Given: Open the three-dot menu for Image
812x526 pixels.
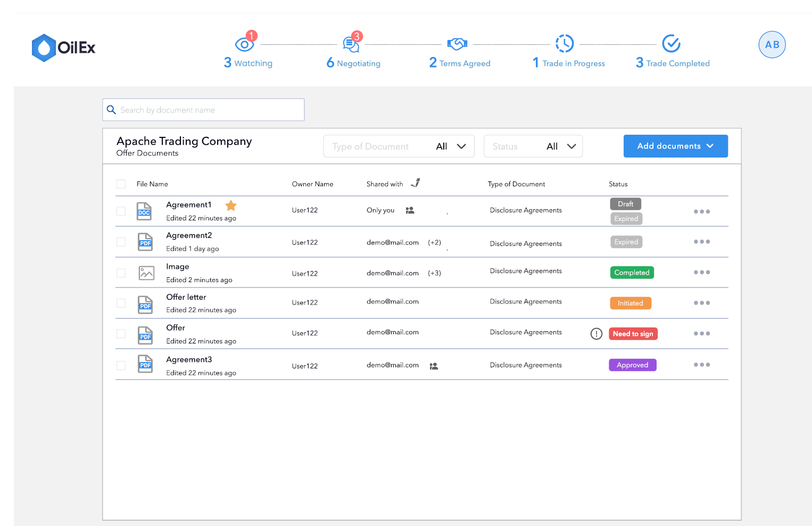Looking at the screenshot, I should tap(702, 272).
